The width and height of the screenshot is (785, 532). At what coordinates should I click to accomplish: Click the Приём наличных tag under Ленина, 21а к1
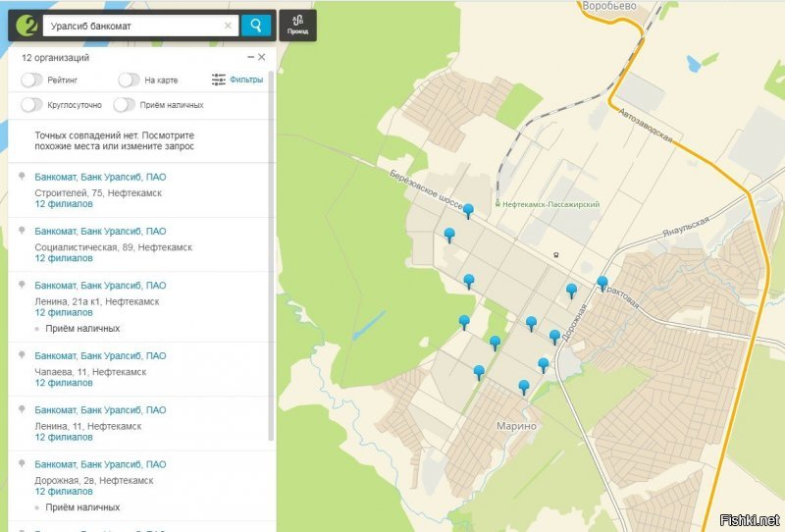[82, 329]
